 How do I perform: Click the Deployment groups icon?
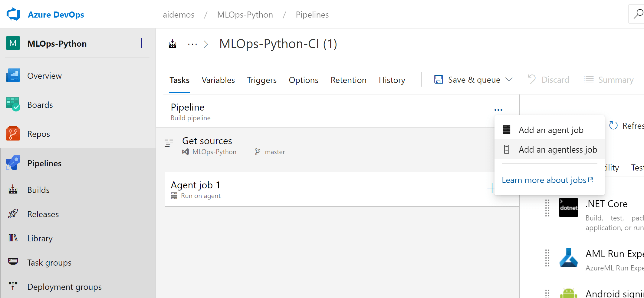(13, 286)
